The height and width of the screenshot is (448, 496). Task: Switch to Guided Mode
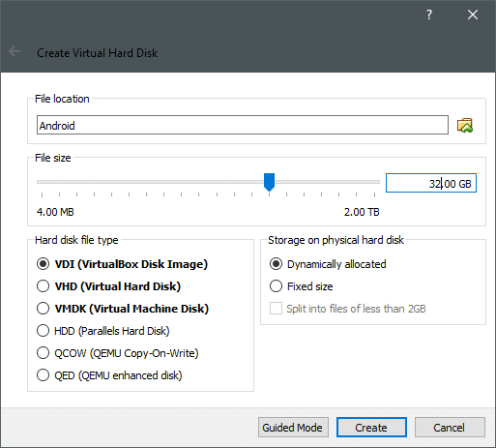[293, 428]
